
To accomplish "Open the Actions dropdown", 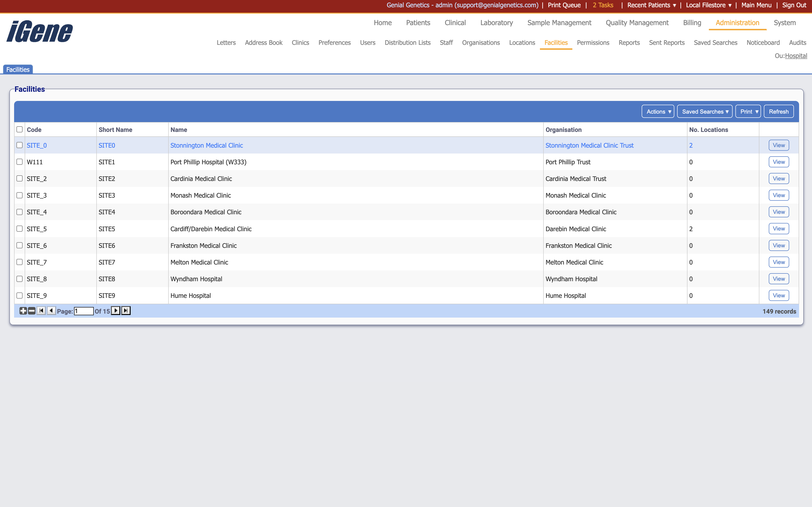I will coord(657,111).
